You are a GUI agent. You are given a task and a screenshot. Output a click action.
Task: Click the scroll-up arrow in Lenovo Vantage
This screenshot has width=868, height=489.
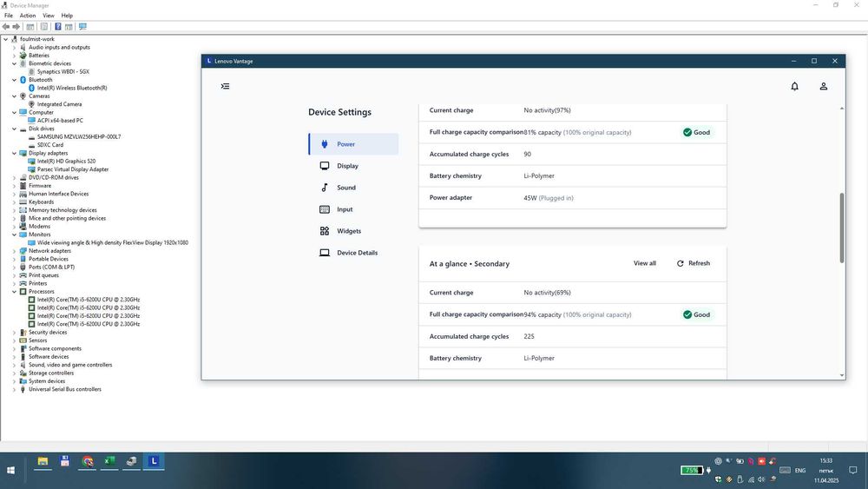841,109
